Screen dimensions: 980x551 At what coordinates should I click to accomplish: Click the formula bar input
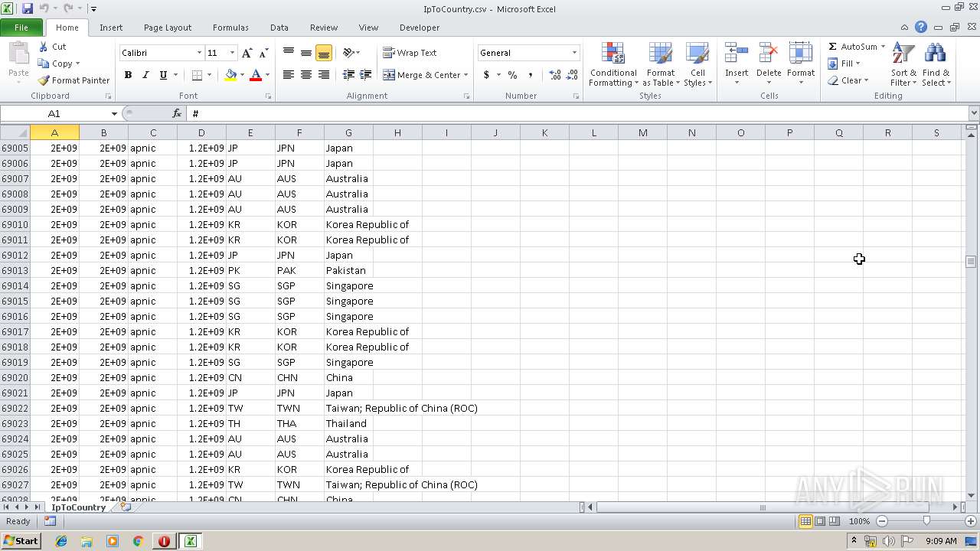577,113
